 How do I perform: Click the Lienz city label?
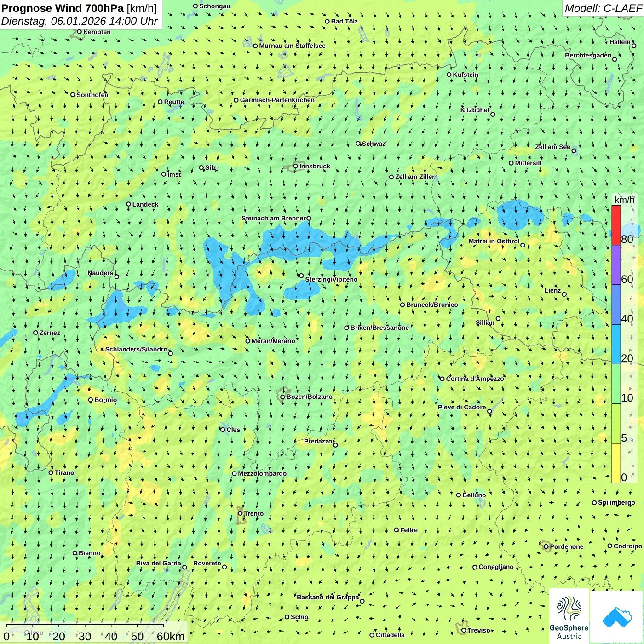(552, 290)
